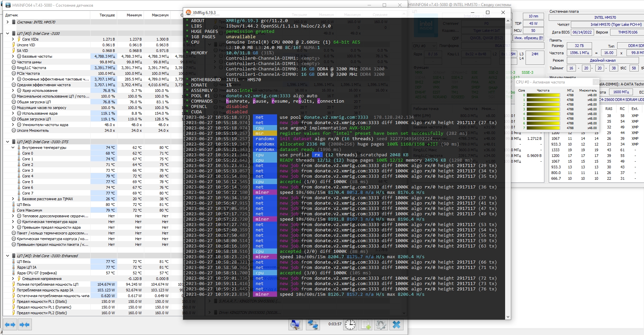Close sensors with the blue X icon
This screenshot has height=335, width=644.
(x=396, y=325)
